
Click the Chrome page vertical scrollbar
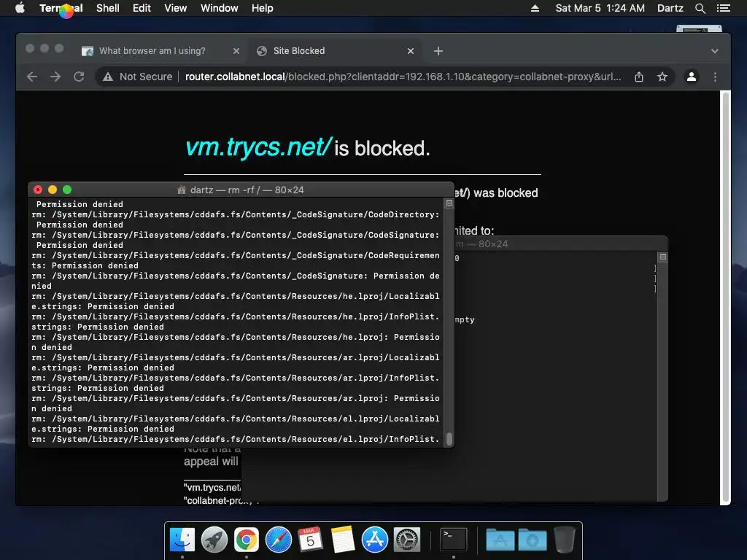[x=726, y=297]
